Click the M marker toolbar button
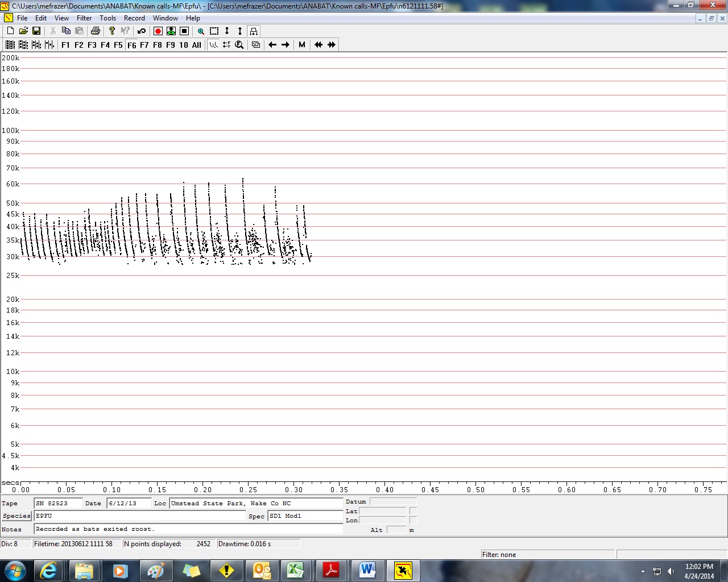The image size is (728, 582). [302, 44]
